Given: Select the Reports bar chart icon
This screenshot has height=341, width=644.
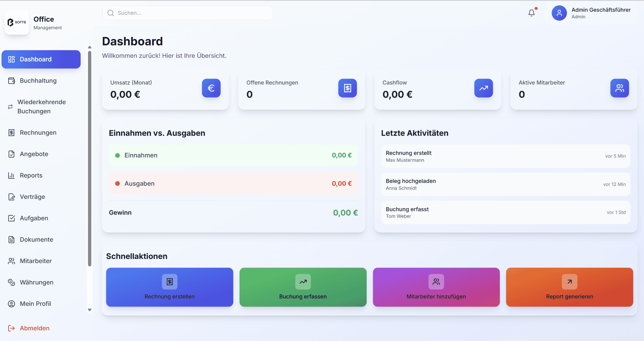Looking at the screenshot, I should 11,175.
